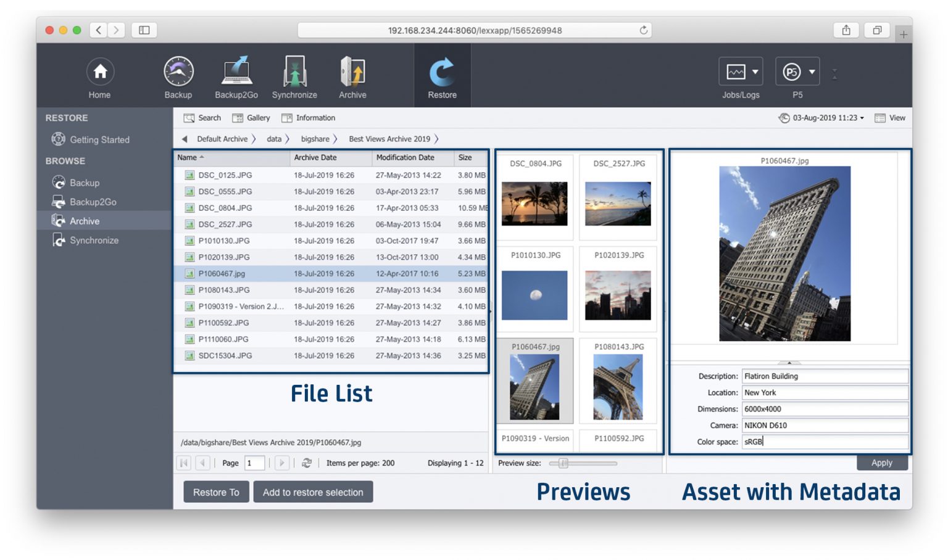948x560 pixels.
Task: Expand the date selector showing 03-Aug-2019
Action: click(x=823, y=118)
